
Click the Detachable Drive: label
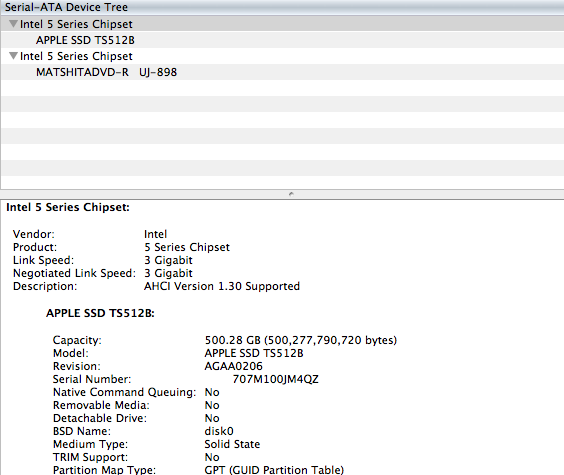(100, 418)
